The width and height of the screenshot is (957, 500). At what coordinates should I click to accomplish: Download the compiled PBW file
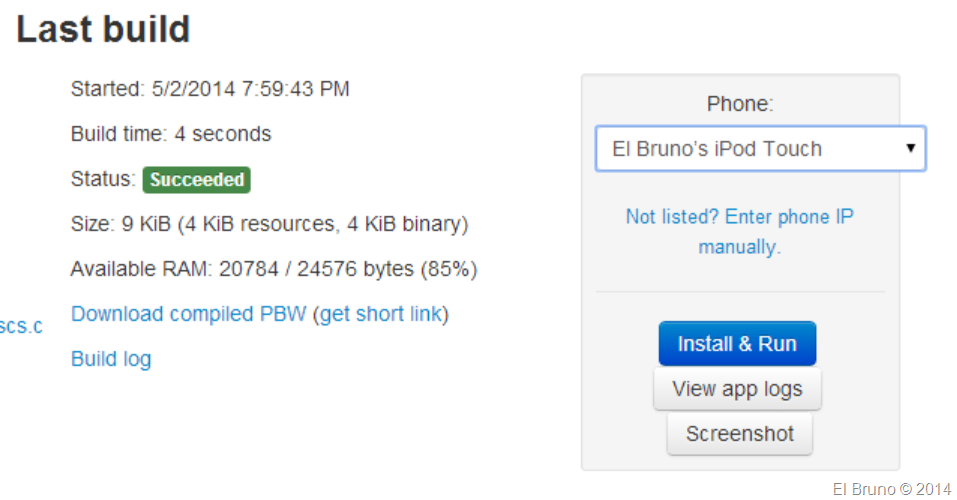coord(189,314)
